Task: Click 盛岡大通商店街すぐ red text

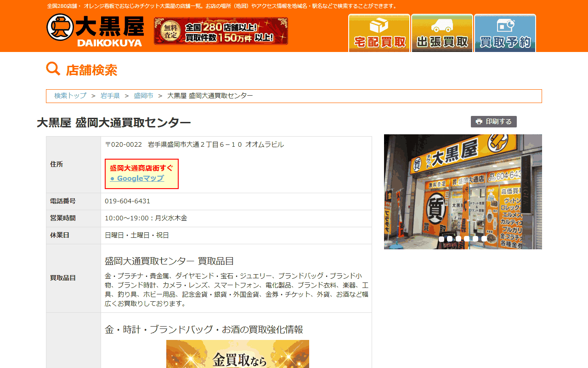Action: coord(141,168)
